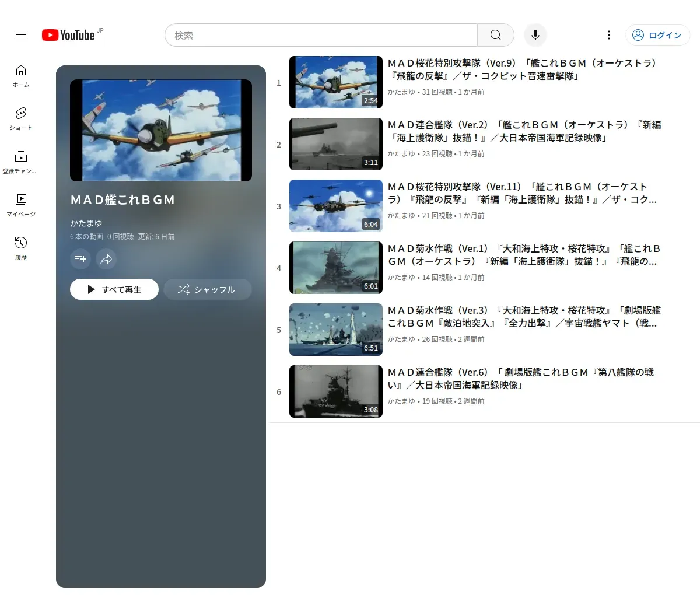Screen dimensions: 700x602
Task: Save playlist with the add-to-library icon
Action: (x=80, y=259)
